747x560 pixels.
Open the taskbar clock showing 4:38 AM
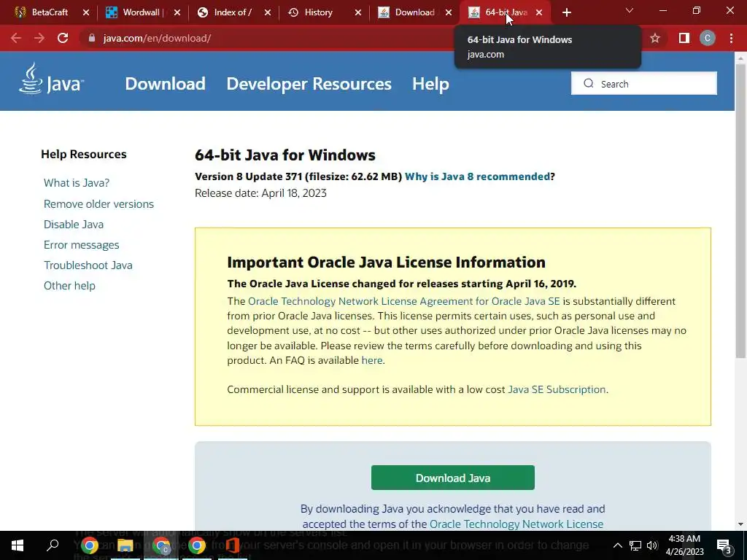tap(684, 545)
